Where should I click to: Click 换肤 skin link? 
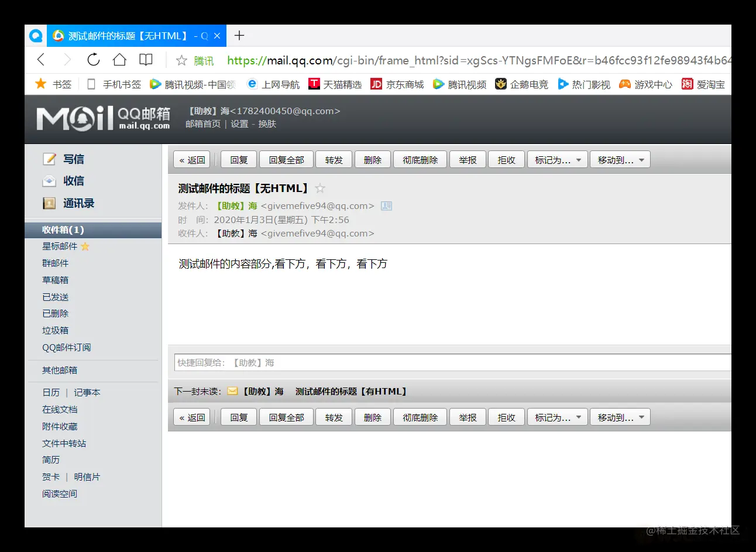267,124
